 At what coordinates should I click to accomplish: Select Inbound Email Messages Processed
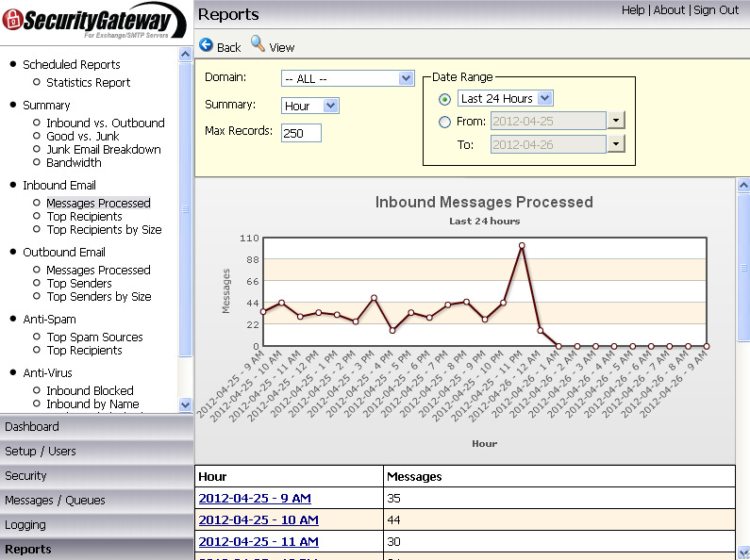[x=98, y=203]
